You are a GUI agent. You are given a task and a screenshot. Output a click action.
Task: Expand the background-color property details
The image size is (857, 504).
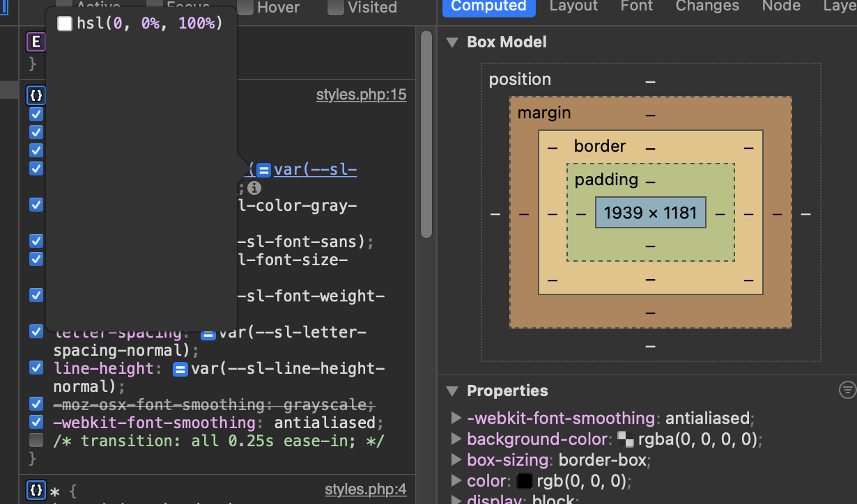point(455,439)
